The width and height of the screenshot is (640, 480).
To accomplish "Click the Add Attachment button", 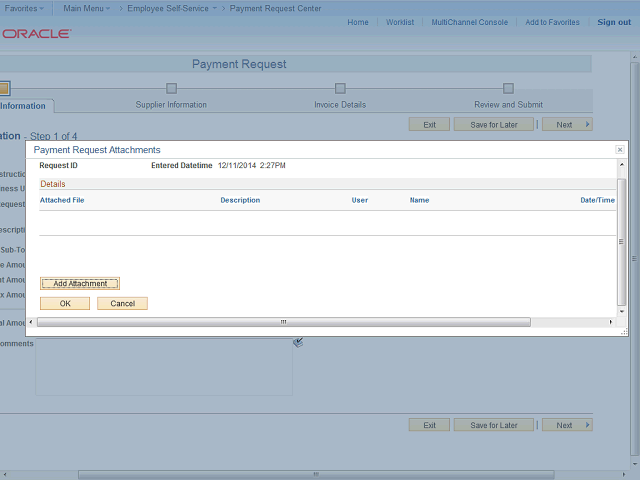I will (x=80, y=284).
